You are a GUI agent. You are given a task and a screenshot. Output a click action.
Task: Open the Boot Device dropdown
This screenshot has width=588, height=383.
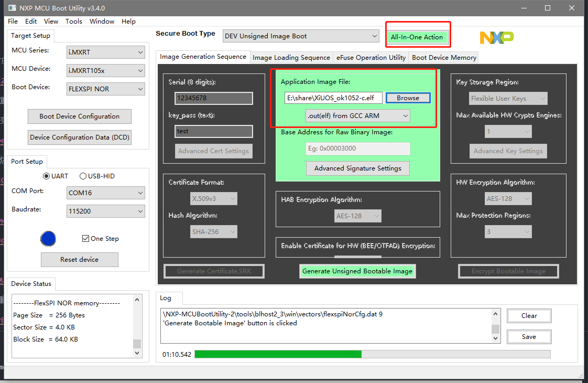tap(106, 89)
